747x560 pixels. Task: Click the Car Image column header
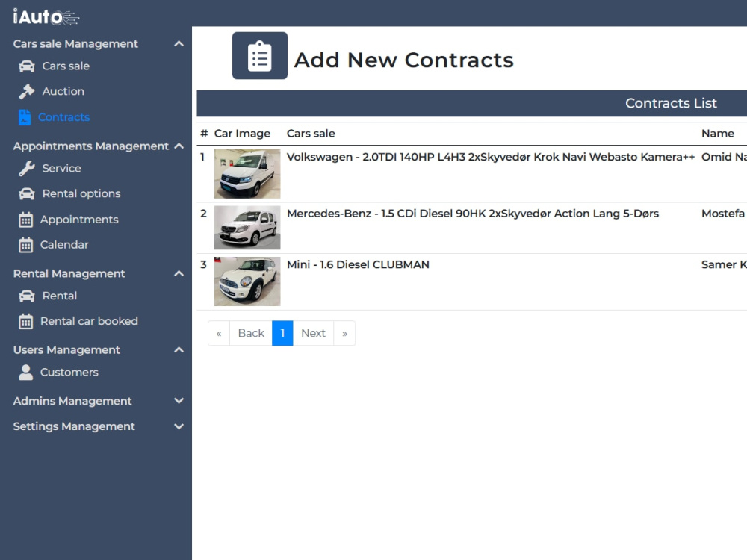[x=242, y=134]
